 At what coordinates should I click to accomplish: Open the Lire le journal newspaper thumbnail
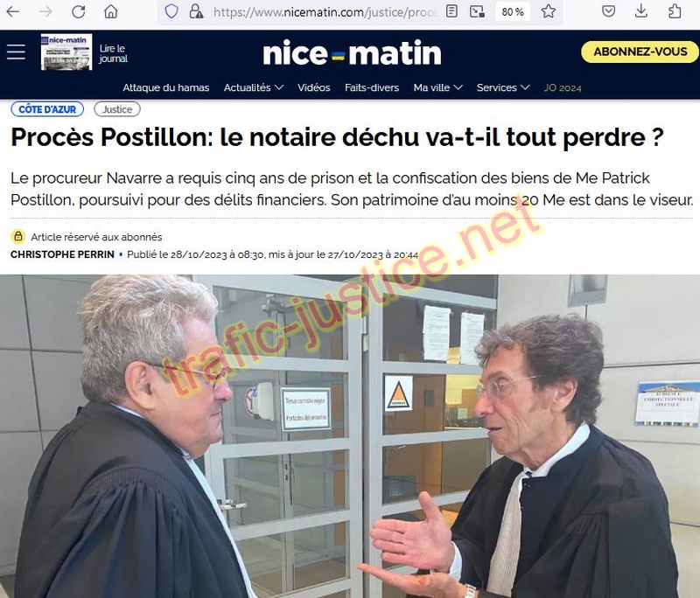pyautogui.click(x=66, y=52)
